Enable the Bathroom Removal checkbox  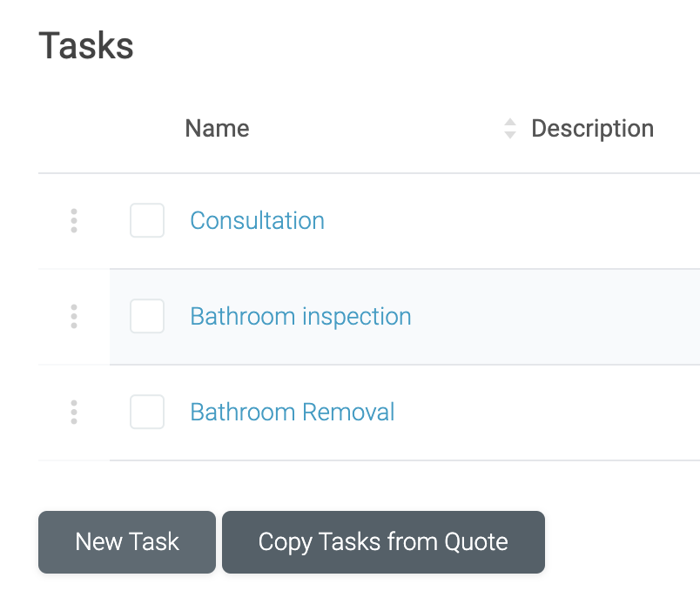click(x=147, y=412)
